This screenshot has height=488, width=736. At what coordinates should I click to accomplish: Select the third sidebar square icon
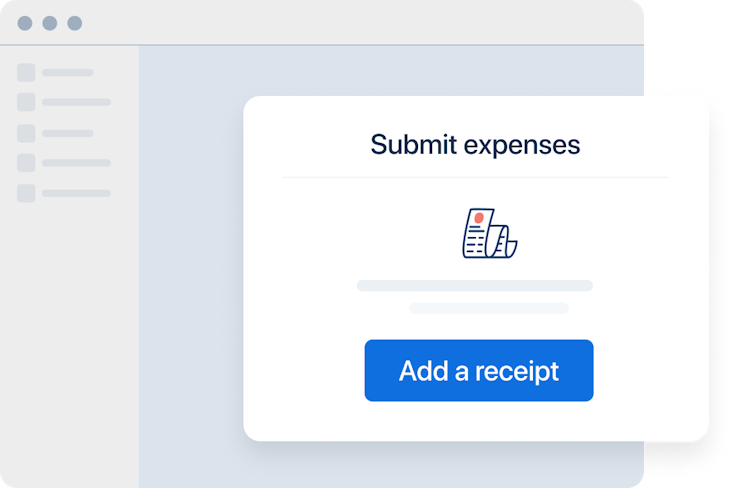pos(26,133)
